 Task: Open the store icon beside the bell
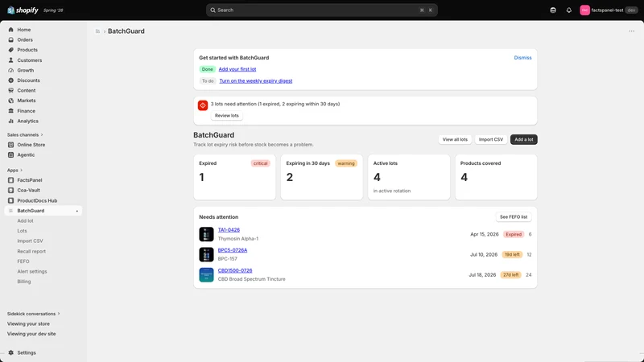click(x=553, y=10)
